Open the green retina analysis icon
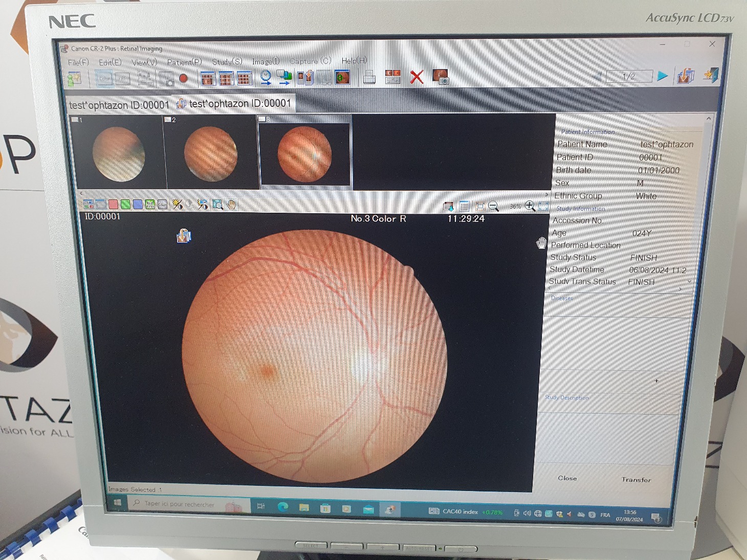 (x=342, y=77)
